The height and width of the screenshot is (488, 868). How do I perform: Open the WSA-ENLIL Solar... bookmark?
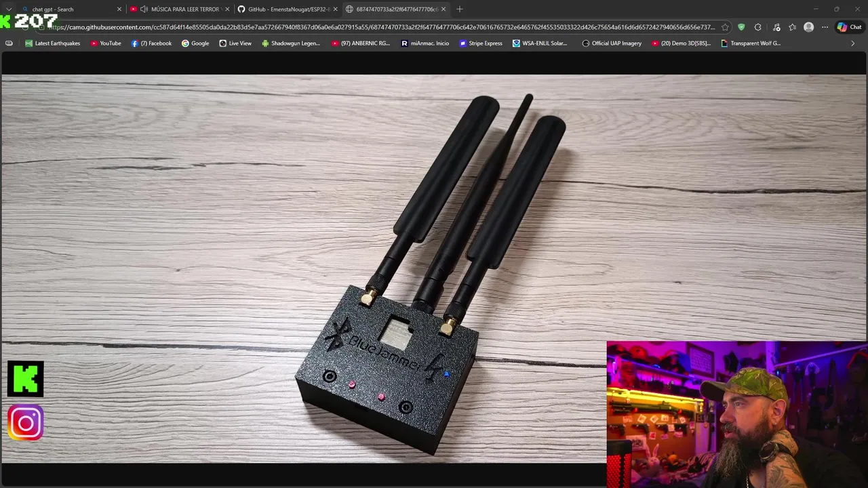click(x=540, y=43)
